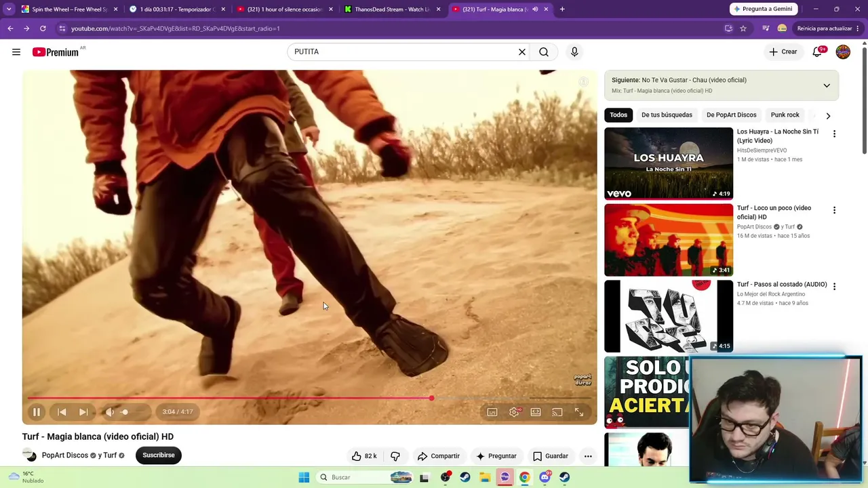Click the Crear button
This screenshot has height=488, width=868.
click(x=783, y=52)
